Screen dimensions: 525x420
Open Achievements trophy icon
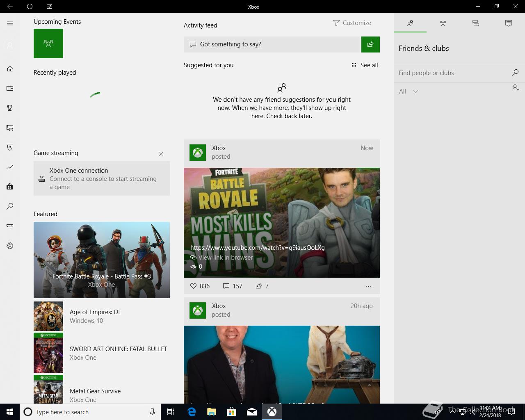coord(10,108)
